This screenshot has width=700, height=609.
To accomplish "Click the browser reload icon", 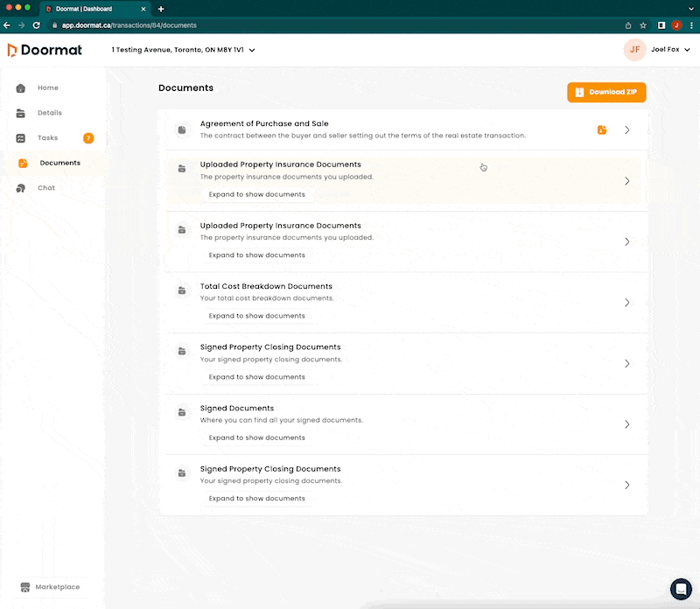I will pos(38,25).
